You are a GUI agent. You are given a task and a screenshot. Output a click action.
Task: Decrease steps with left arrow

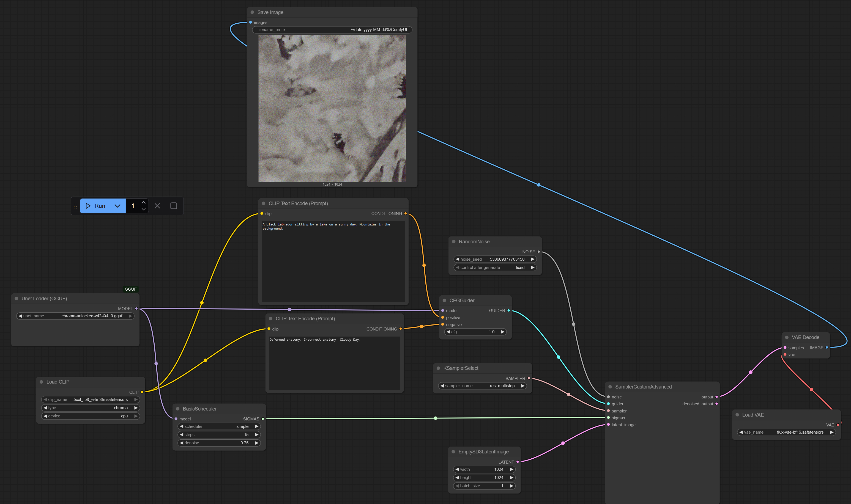[182, 435]
